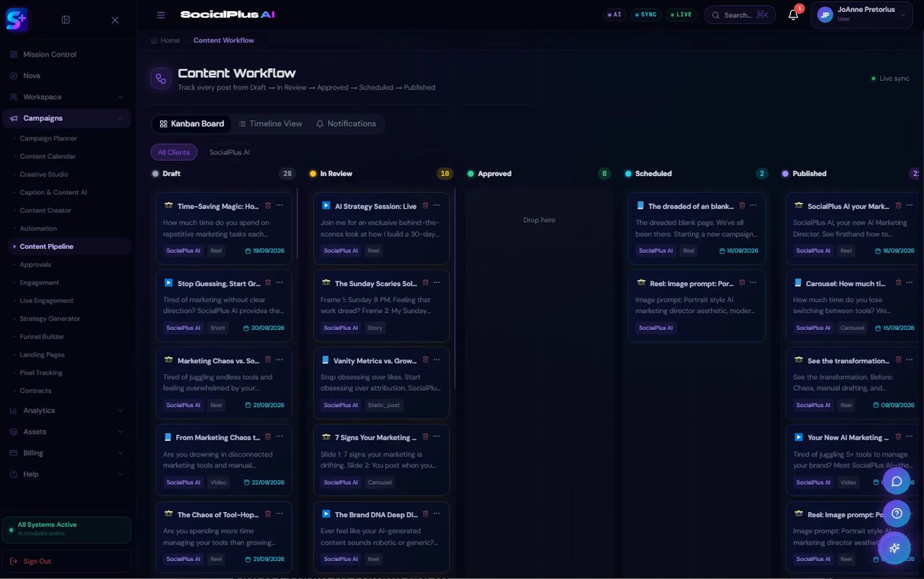Open the chat bubble floating button
This screenshot has width=924, height=579.
pyautogui.click(x=896, y=481)
